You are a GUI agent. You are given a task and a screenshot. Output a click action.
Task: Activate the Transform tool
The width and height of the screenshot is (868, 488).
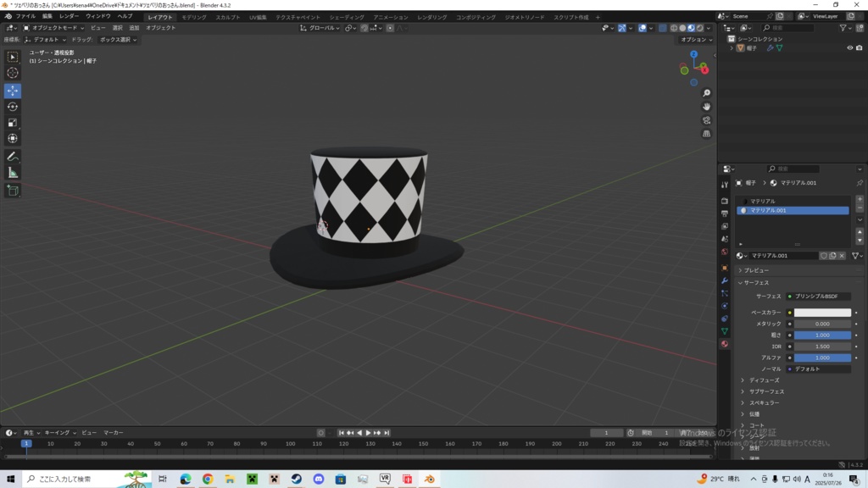tap(12, 139)
